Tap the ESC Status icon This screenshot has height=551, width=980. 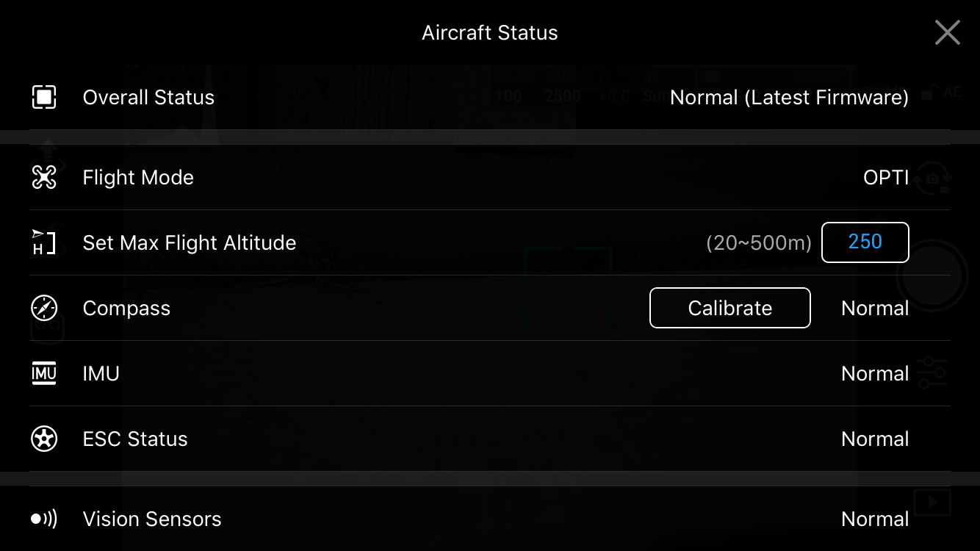click(x=44, y=439)
